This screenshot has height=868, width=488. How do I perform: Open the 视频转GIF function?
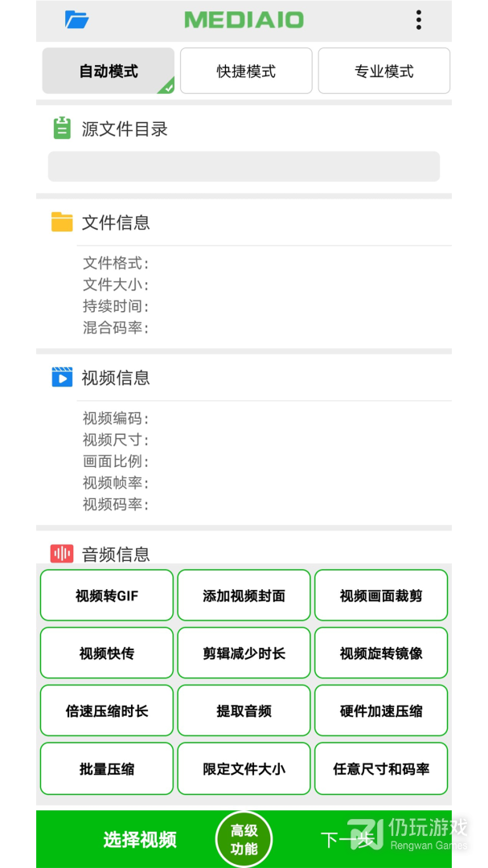107,596
